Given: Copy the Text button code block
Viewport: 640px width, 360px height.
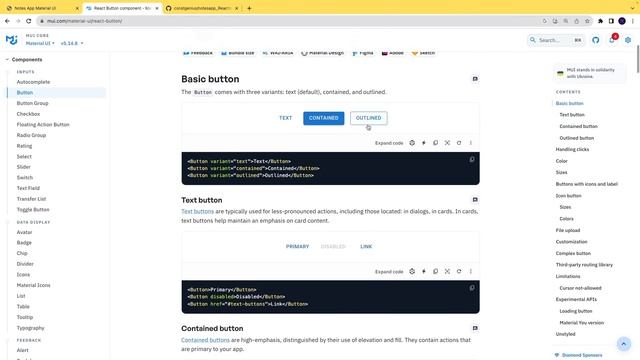Looking at the screenshot, I should pyautogui.click(x=472, y=288).
